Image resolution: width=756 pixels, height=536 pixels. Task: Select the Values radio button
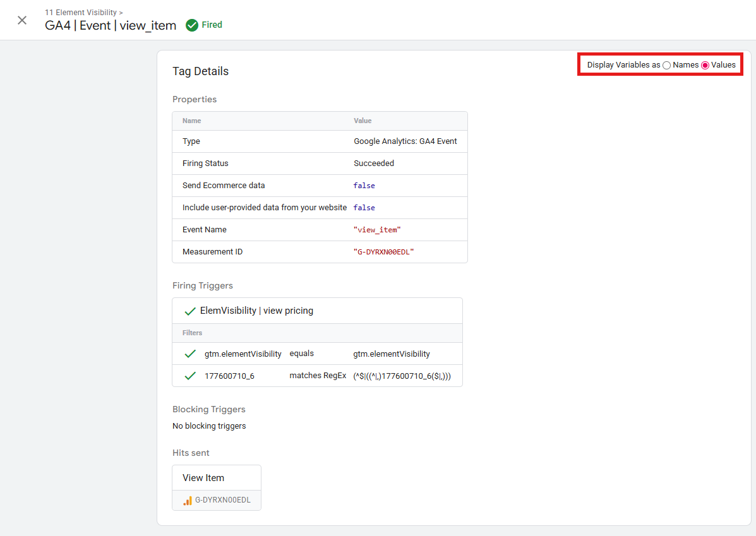(x=705, y=65)
